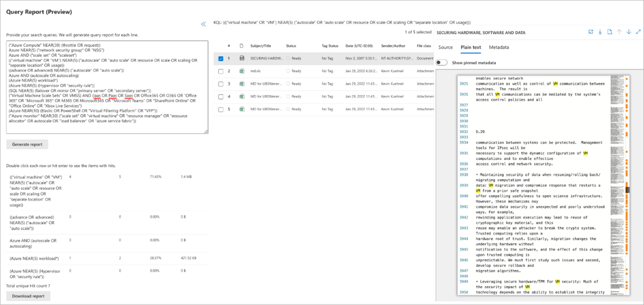
Task: Click the Nov 2, 2007 date in row 1
Action: [361, 58]
